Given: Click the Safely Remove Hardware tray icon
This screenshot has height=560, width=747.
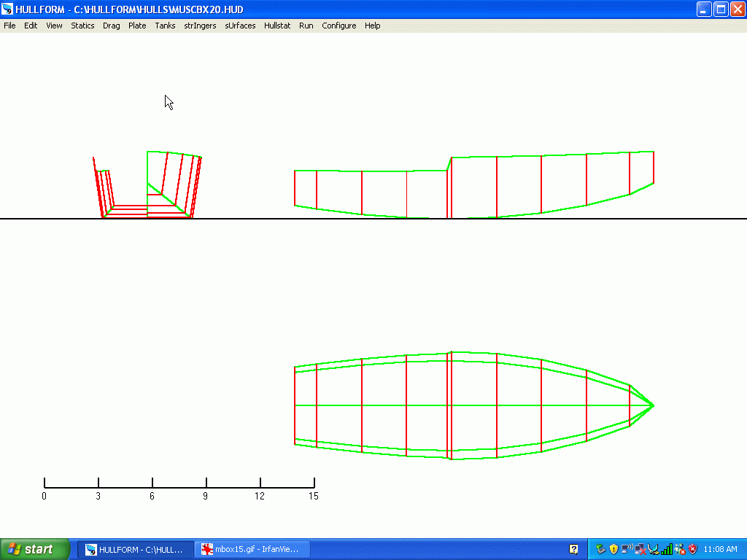Looking at the screenshot, I should click(x=601, y=549).
